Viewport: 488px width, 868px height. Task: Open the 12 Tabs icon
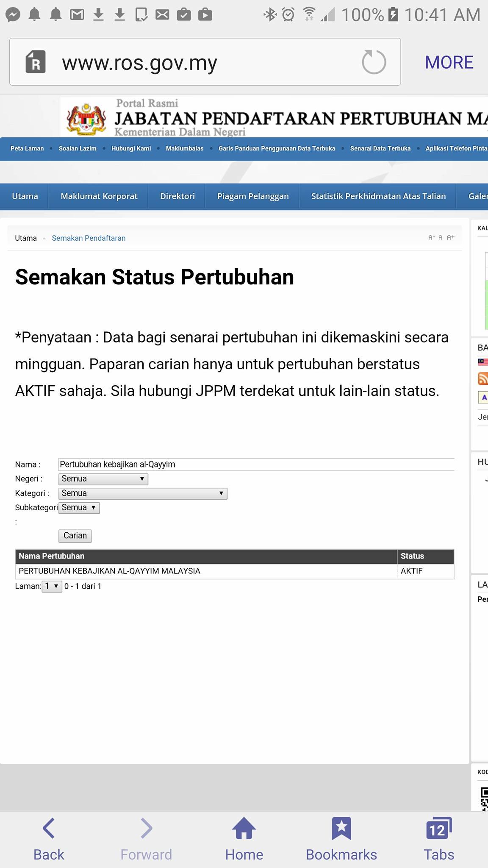[x=439, y=828]
